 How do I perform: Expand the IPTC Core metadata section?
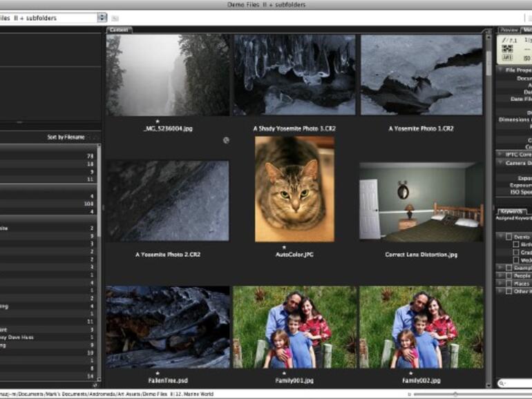tap(500, 154)
